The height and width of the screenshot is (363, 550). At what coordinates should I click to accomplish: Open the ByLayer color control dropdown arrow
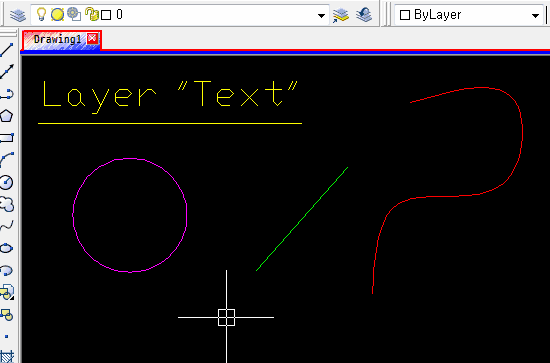click(x=535, y=15)
